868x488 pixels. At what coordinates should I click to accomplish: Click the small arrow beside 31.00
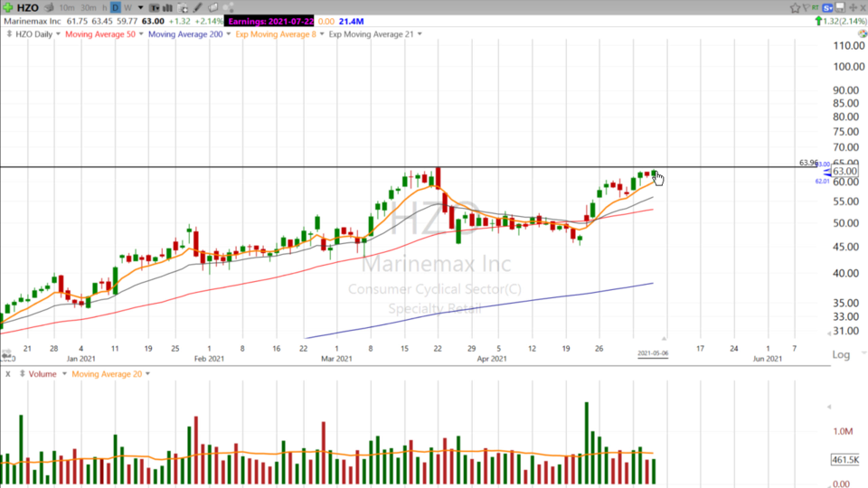[x=829, y=333]
